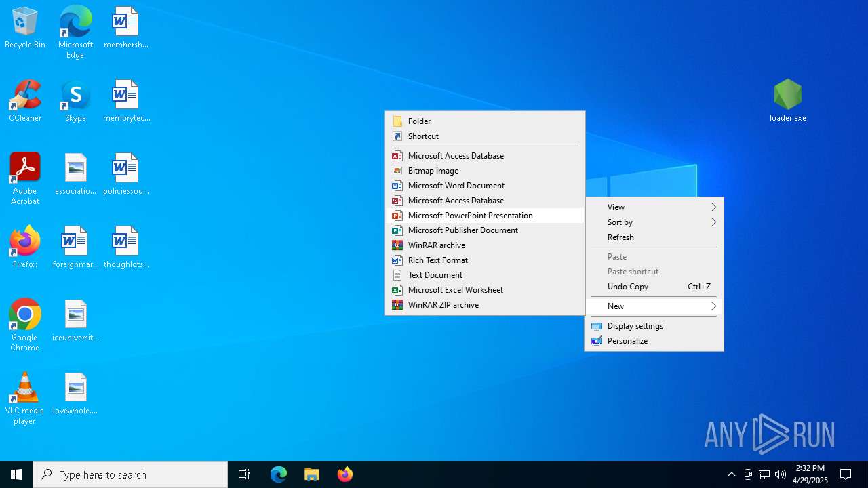Create a new Bitmap image
868x488 pixels.
(x=485, y=171)
